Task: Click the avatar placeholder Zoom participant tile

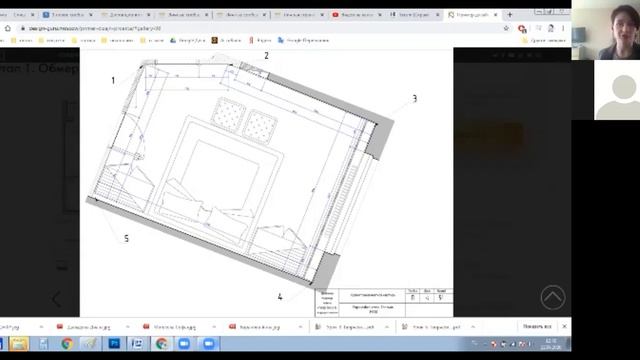Action: tap(617, 90)
